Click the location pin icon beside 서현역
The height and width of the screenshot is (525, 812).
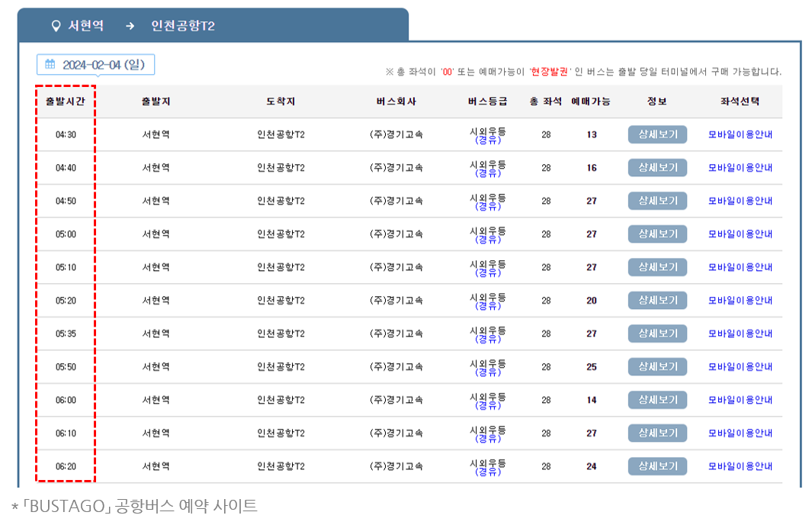pyautogui.click(x=56, y=26)
